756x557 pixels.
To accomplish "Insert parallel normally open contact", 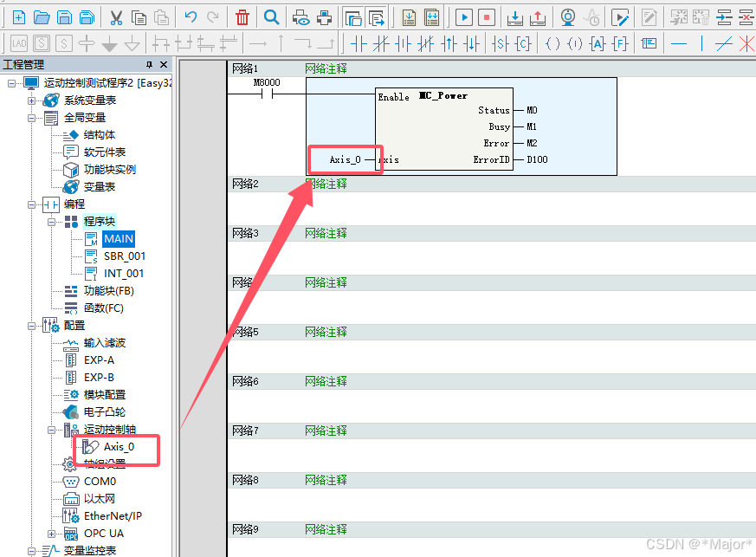I will click(403, 44).
